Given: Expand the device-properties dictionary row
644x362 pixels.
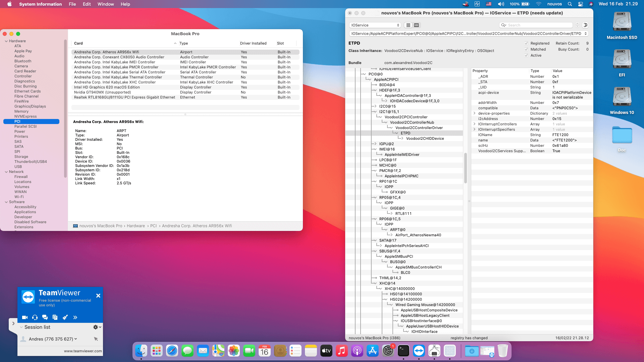Looking at the screenshot, I should pos(474,113).
